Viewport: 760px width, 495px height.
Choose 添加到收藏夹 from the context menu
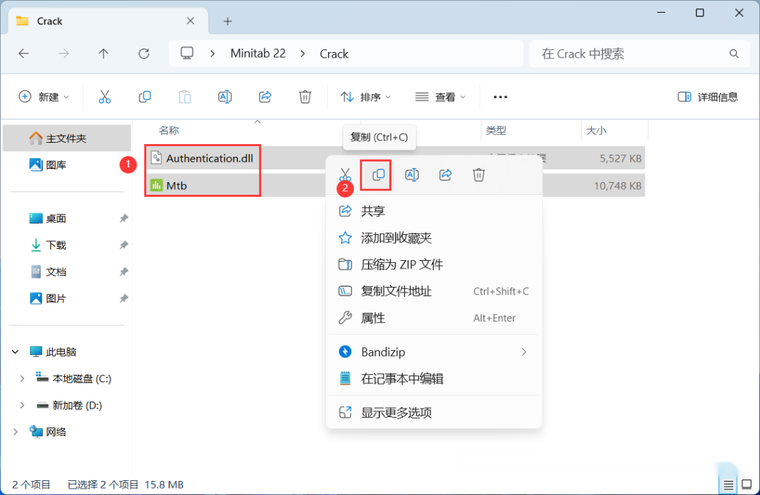[x=434, y=238]
